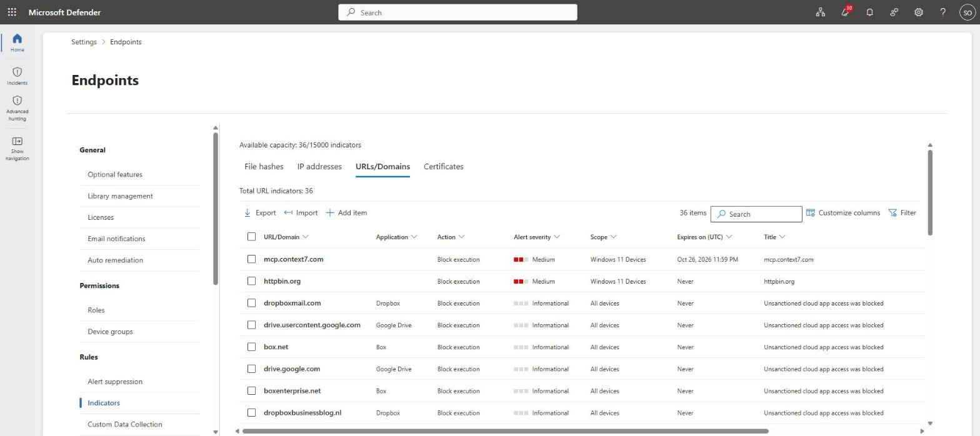Image resolution: width=980 pixels, height=436 pixels.
Task: Open the mcp.context7.com indicator
Action: point(293,259)
